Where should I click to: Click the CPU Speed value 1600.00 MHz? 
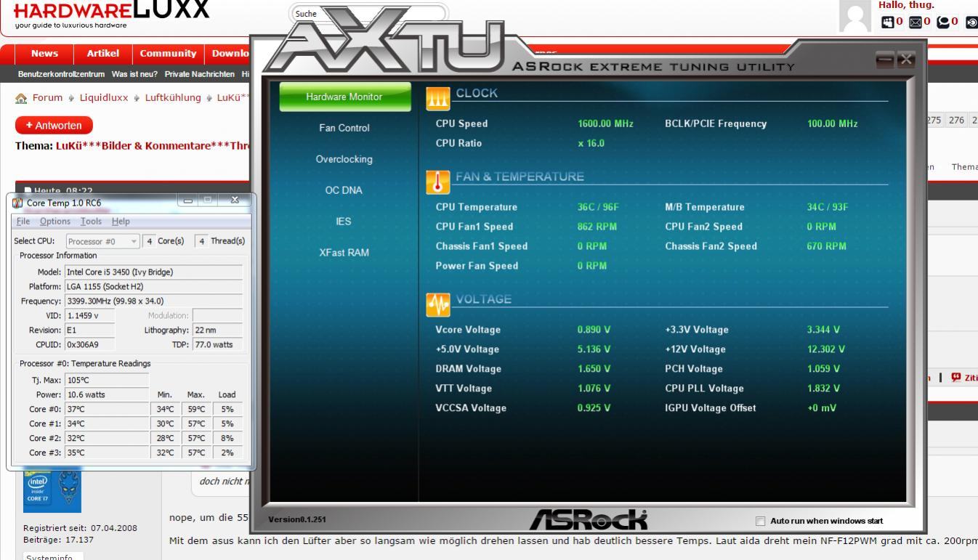(x=605, y=123)
